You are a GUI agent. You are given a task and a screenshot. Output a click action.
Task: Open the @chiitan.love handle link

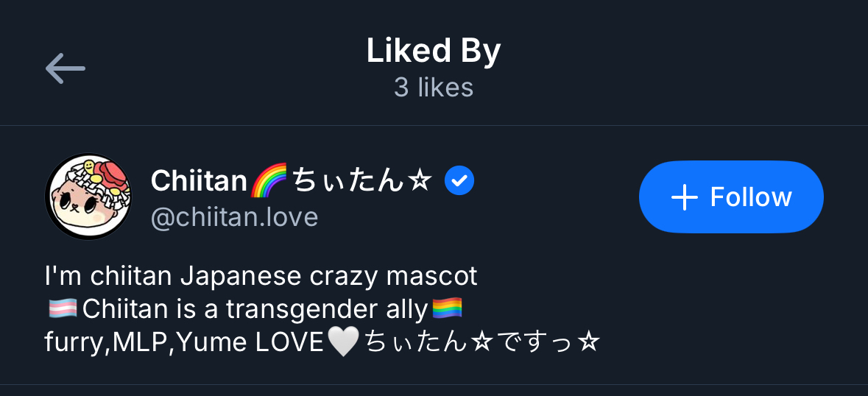point(234,217)
